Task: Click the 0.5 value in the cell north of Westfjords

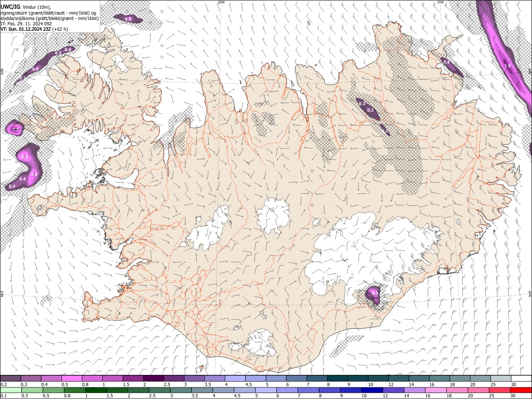Action: click(x=128, y=19)
